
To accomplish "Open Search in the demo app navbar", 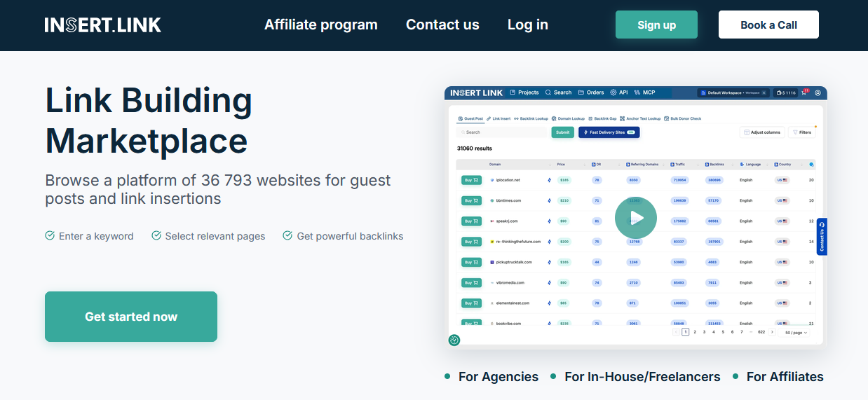I will point(559,92).
